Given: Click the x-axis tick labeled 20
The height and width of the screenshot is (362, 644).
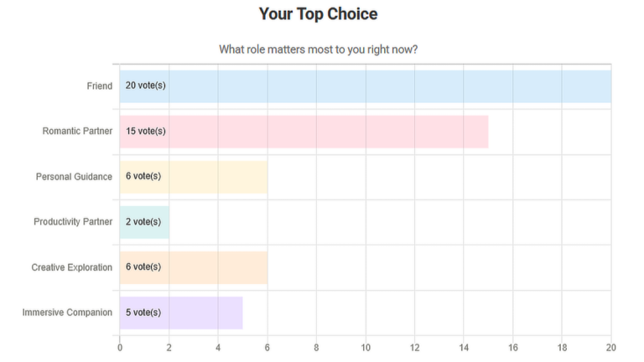Looking at the screenshot, I should [611, 348].
